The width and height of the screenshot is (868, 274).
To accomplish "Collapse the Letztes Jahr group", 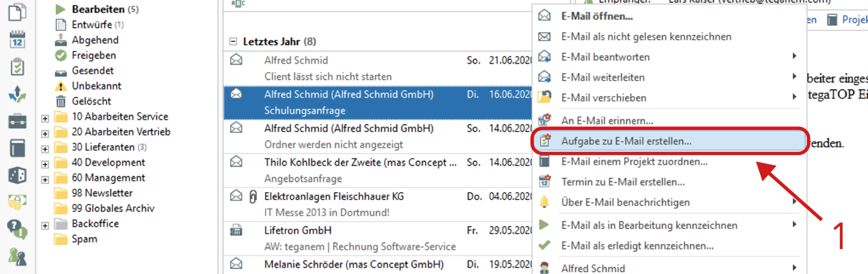I will point(233,42).
